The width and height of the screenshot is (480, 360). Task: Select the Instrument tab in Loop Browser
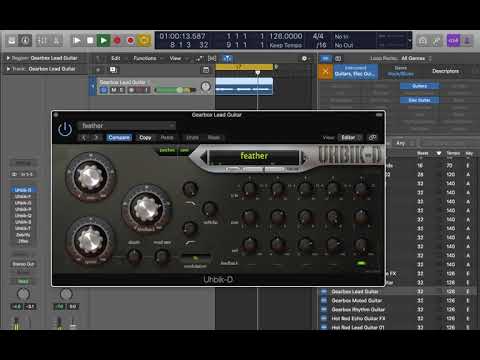point(355,71)
